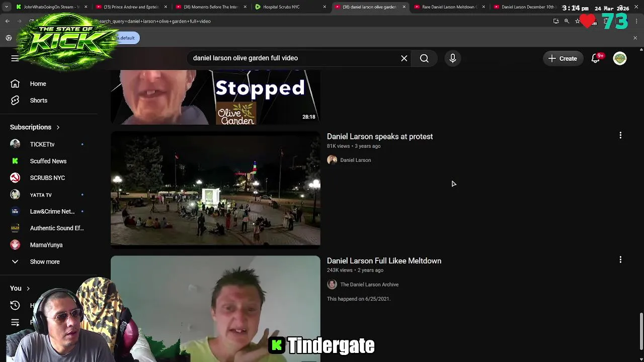644x362 pixels.
Task: Open Scuffed News subscription
Action: (x=49, y=161)
